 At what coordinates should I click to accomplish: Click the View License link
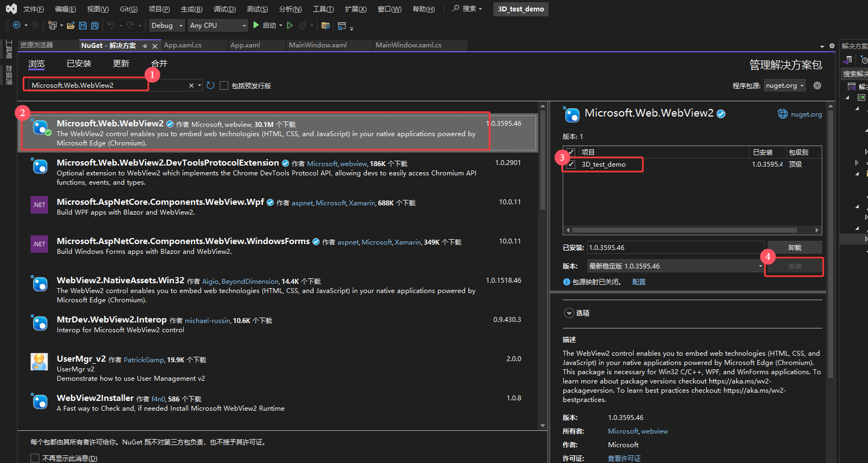624,459
